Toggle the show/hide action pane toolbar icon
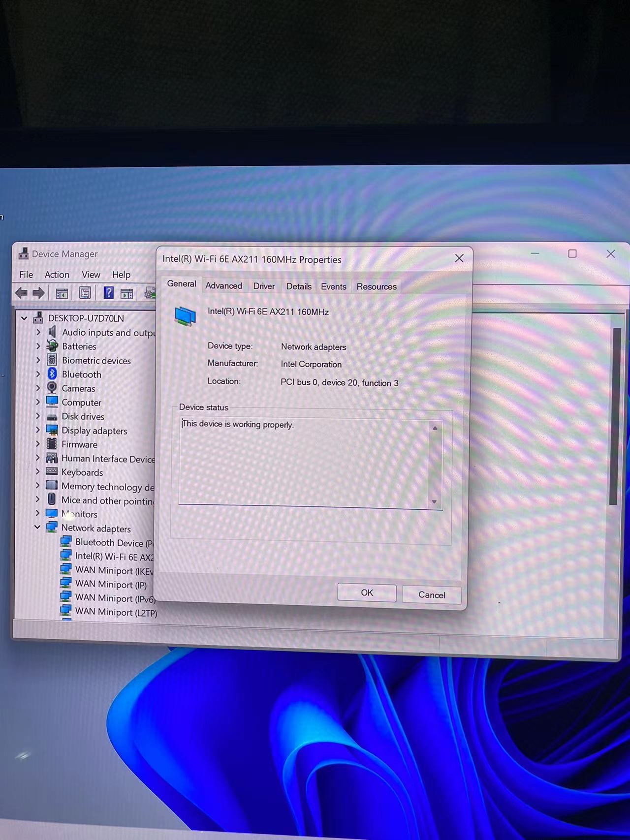630x840 pixels. point(127,294)
